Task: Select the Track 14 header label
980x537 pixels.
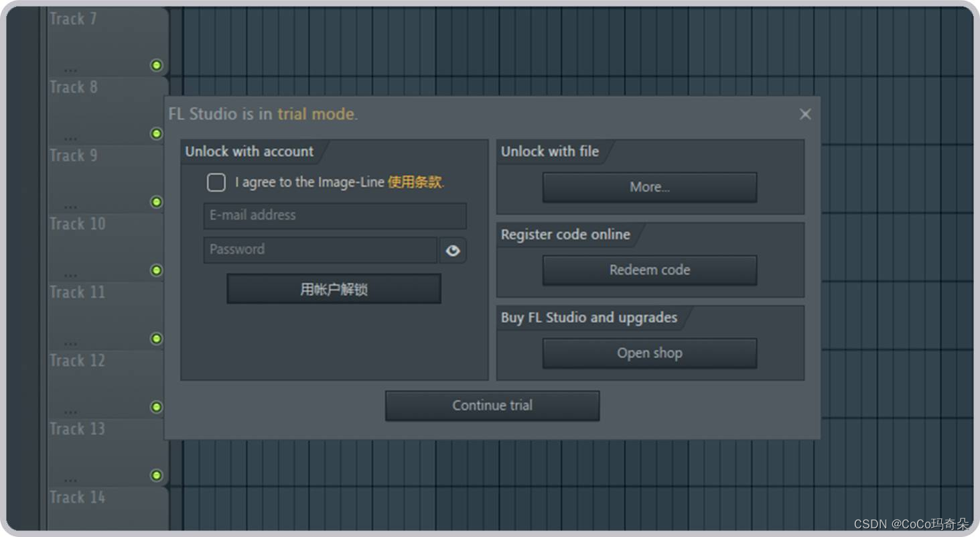Action: coord(78,497)
